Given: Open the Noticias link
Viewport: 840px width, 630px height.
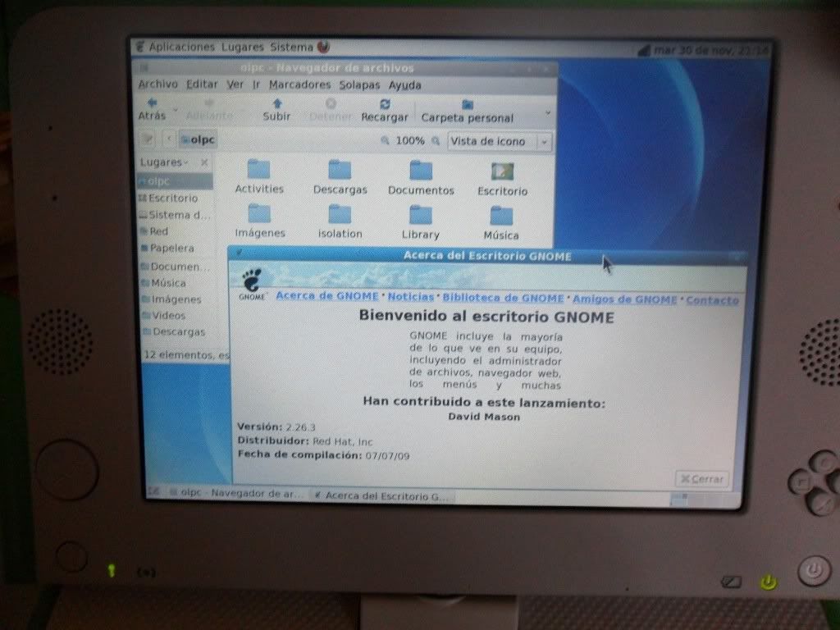Looking at the screenshot, I should click(411, 297).
